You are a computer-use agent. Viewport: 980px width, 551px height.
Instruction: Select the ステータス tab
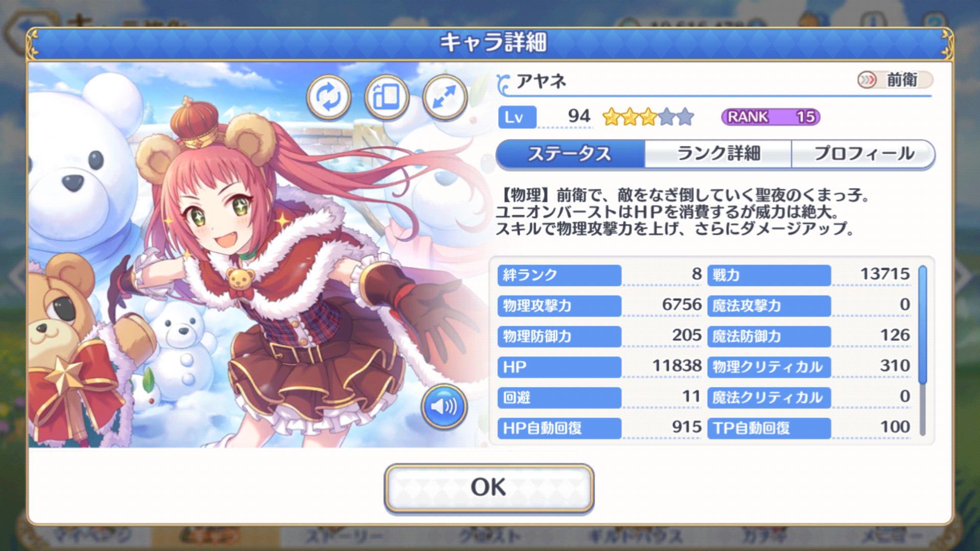570,154
